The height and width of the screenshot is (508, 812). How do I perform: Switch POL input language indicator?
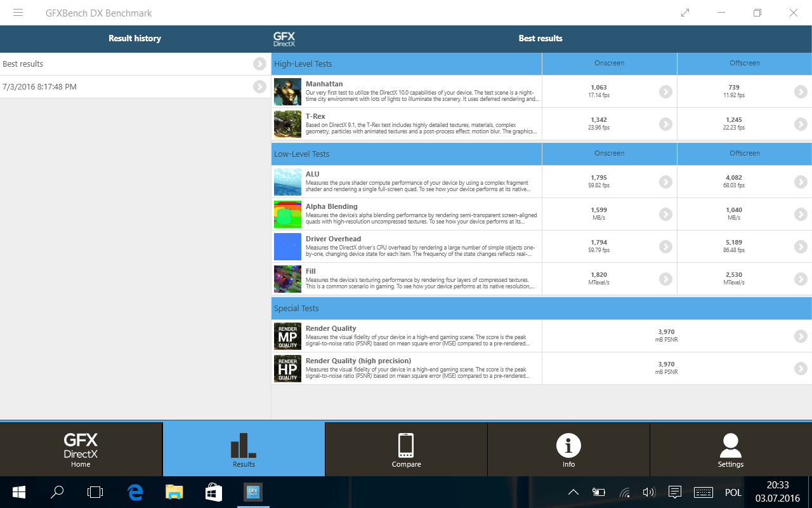733,492
